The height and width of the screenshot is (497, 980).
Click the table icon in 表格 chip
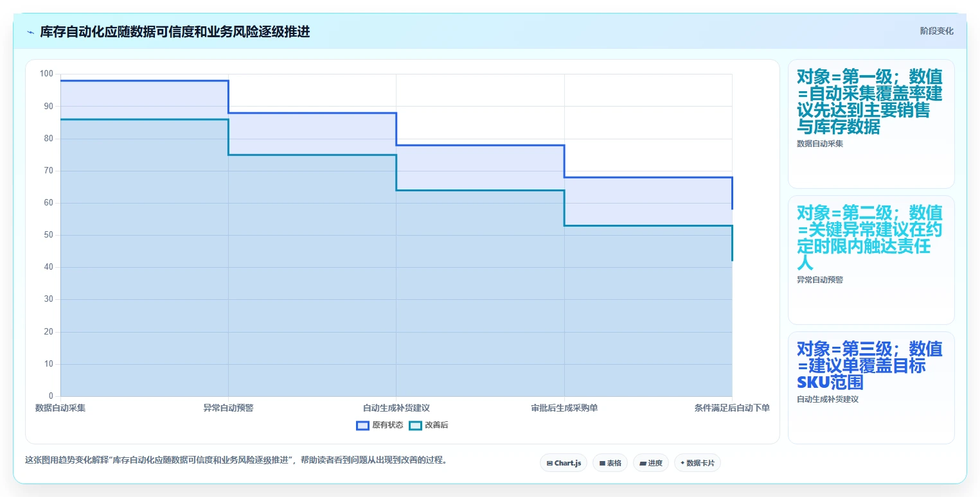(x=602, y=463)
